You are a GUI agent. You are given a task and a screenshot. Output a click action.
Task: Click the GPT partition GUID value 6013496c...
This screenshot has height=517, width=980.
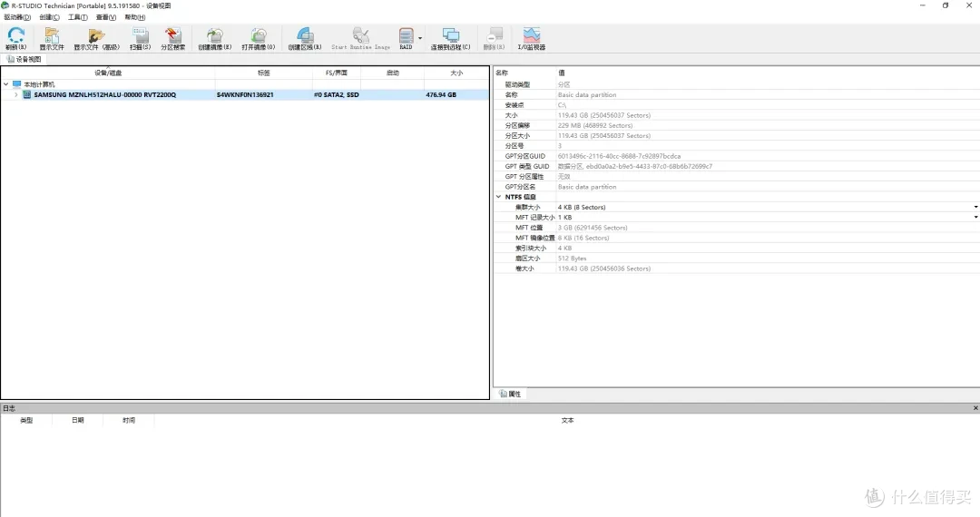pos(620,156)
